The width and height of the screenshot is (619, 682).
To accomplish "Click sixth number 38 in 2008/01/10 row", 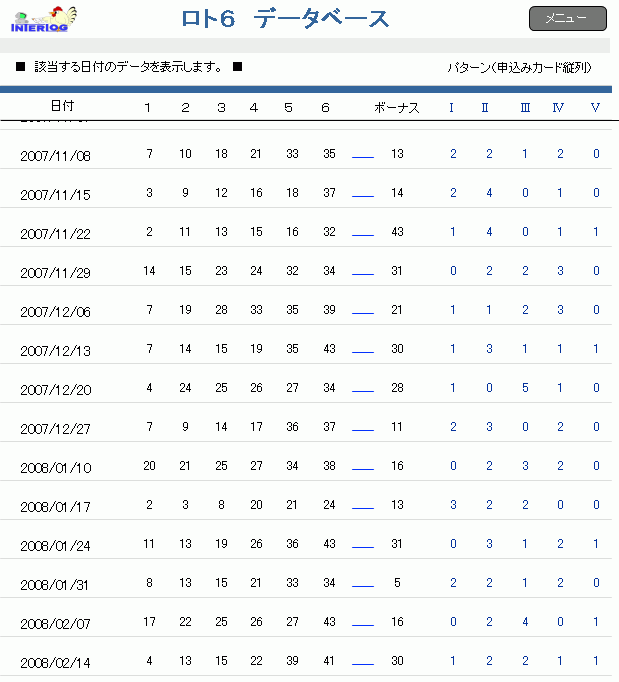I will click(329, 466).
